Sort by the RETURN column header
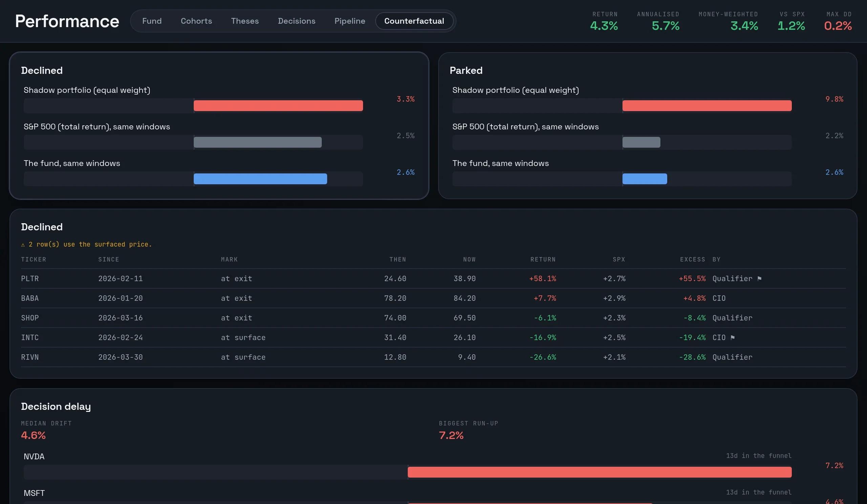This screenshot has width=867, height=504. pos(543,259)
